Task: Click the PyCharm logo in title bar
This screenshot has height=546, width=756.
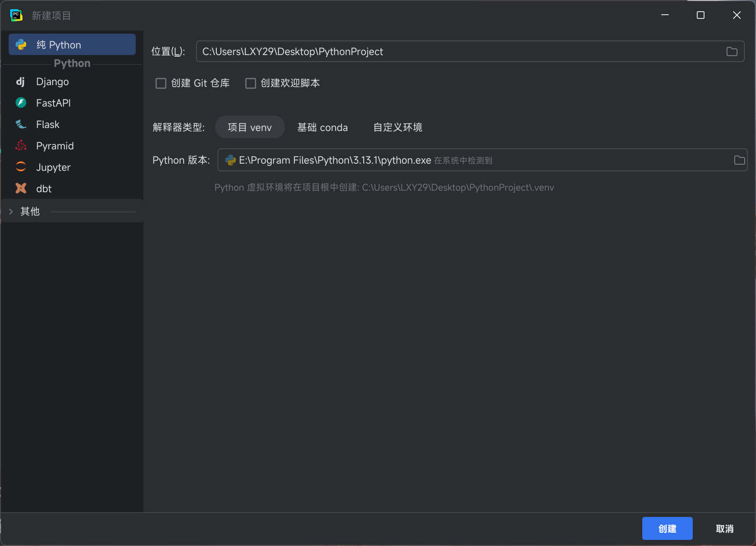Action: 16,15
